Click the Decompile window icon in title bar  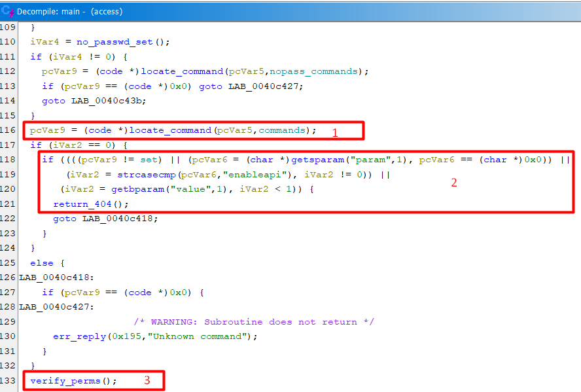point(7,11)
